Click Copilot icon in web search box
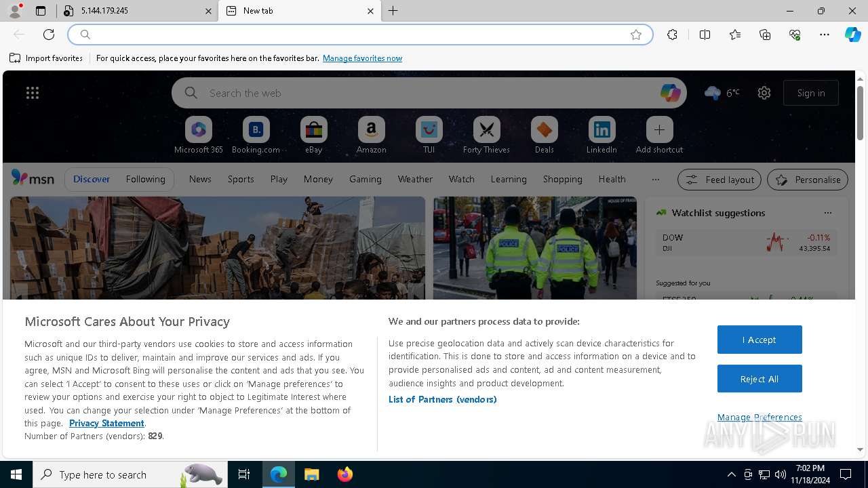Image resolution: width=868 pixels, height=488 pixels. click(670, 93)
